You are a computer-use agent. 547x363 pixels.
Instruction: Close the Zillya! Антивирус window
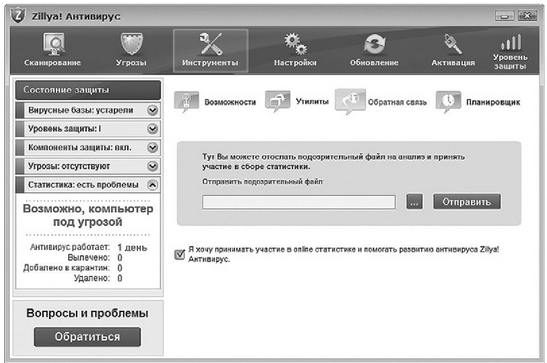527,16
